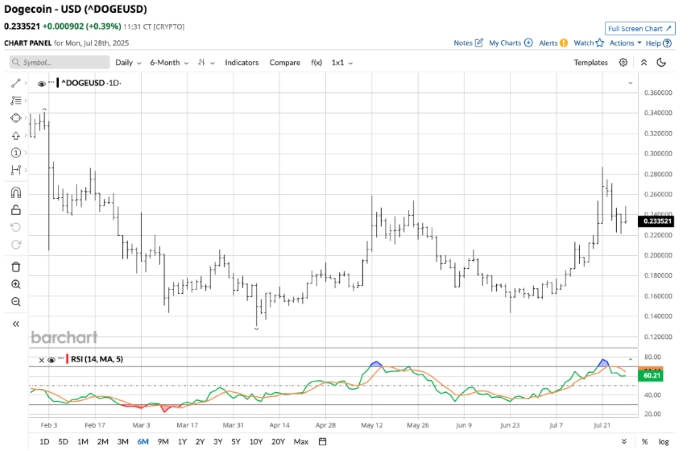This screenshot has height=451, width=700.
Task: Add to Watch list star
Action: pos(588,43)
